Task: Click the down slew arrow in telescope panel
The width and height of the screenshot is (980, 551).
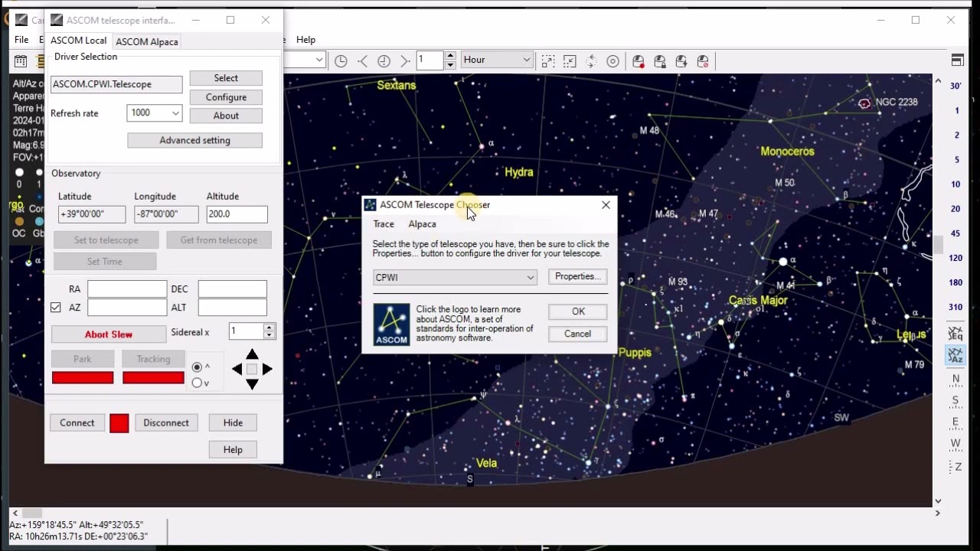Action: (x=252, y=384)
